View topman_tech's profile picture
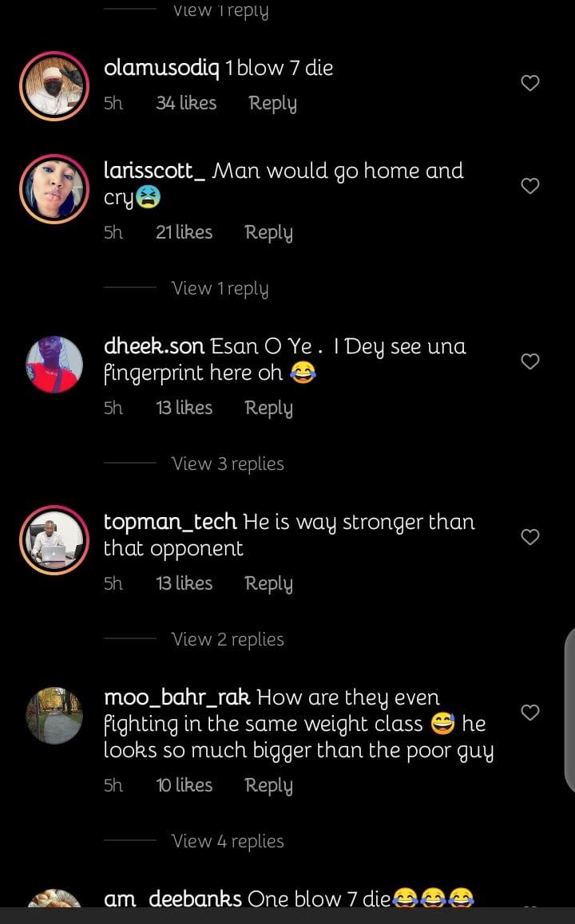The width and height of the screenshot is (575, 924). tap(54, 539)
